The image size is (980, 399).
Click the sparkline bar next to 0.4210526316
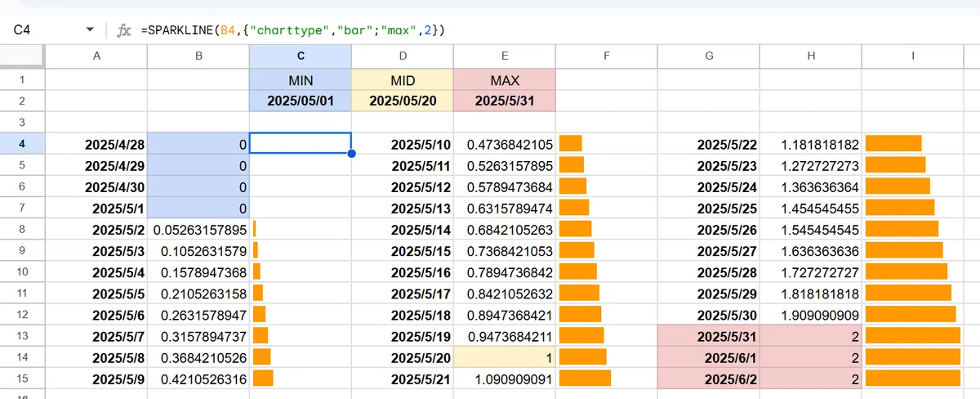[x=263, y=378]
